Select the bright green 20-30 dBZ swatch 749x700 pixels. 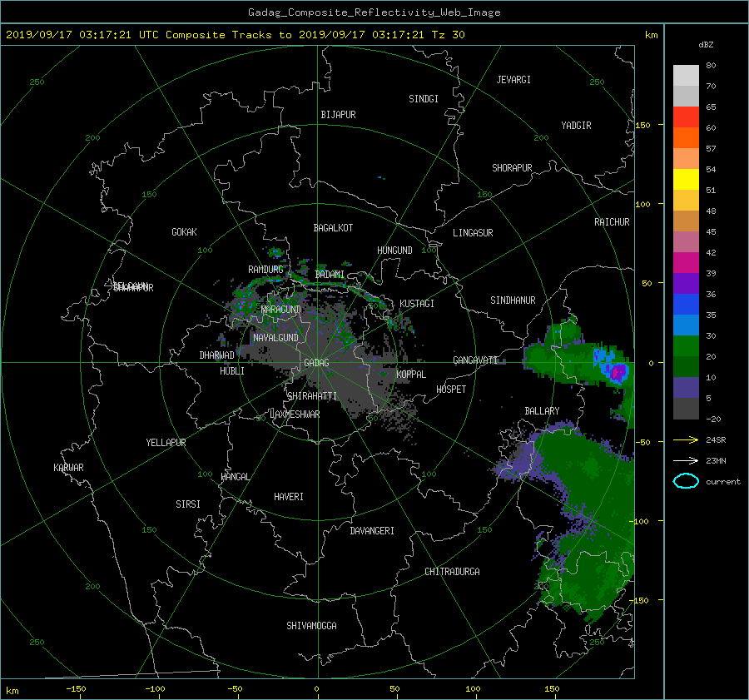pyautogui.click(x=686, y=345)
